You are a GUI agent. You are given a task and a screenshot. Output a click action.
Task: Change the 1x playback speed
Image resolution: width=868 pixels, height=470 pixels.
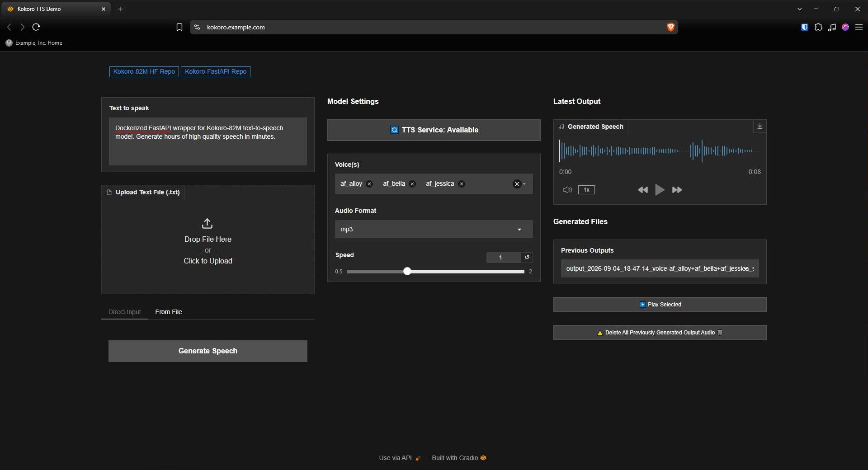(586, 190)
